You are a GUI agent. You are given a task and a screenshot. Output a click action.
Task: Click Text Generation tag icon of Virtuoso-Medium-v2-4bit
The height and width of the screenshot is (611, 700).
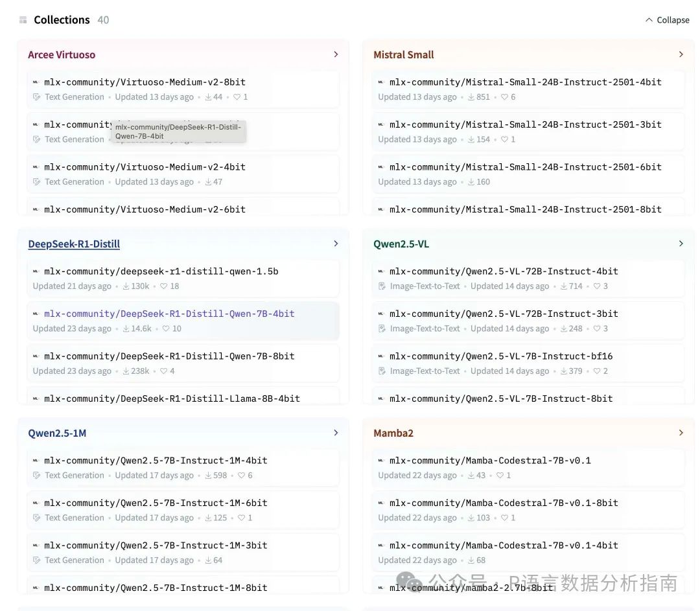point(36,181)
